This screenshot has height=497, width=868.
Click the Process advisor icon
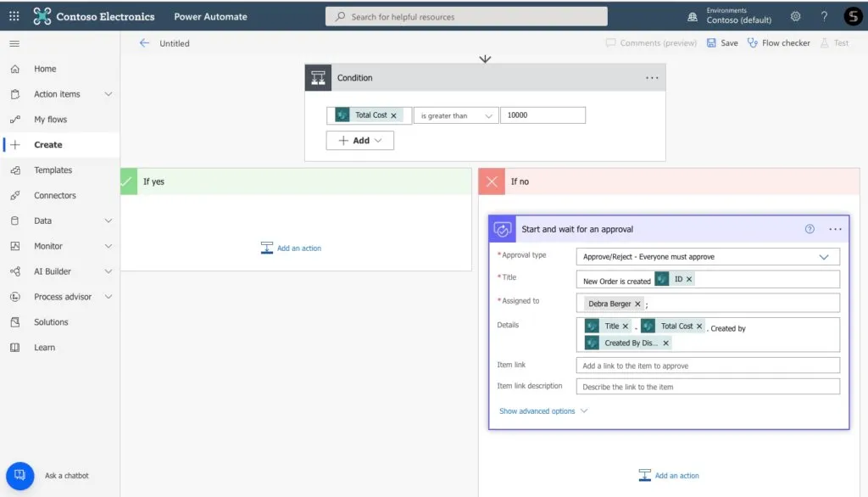15,297
